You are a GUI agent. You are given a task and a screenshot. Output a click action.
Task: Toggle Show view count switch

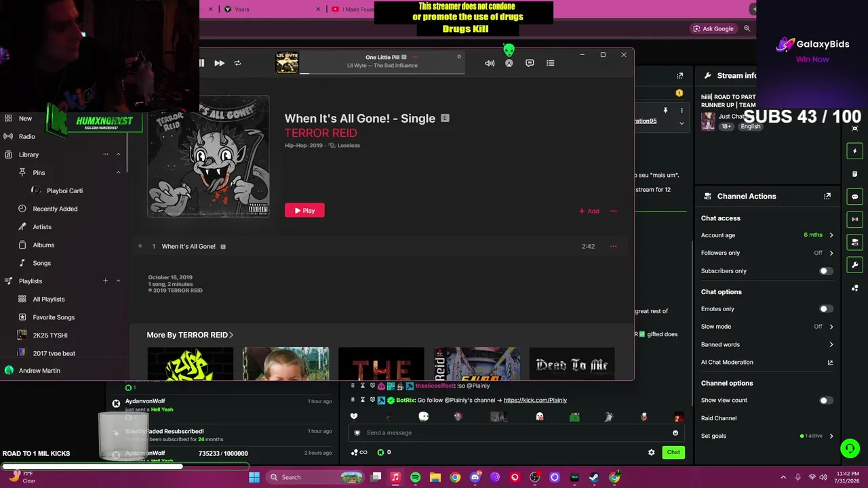(x=825, y=401)
